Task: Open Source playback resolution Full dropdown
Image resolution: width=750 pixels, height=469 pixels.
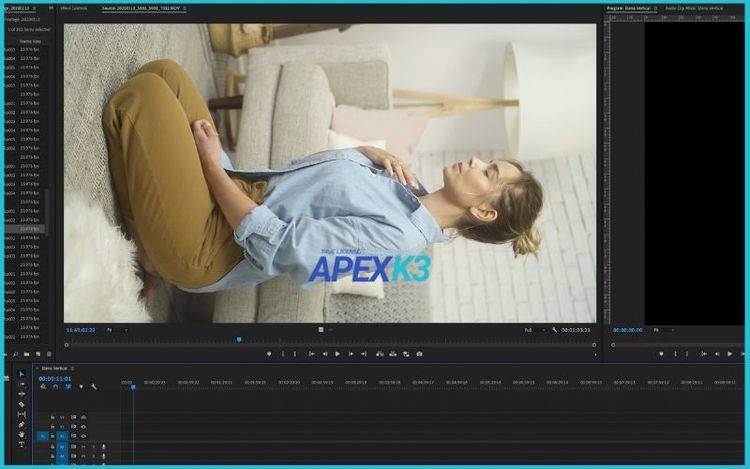Action: (x=535, y=330)
